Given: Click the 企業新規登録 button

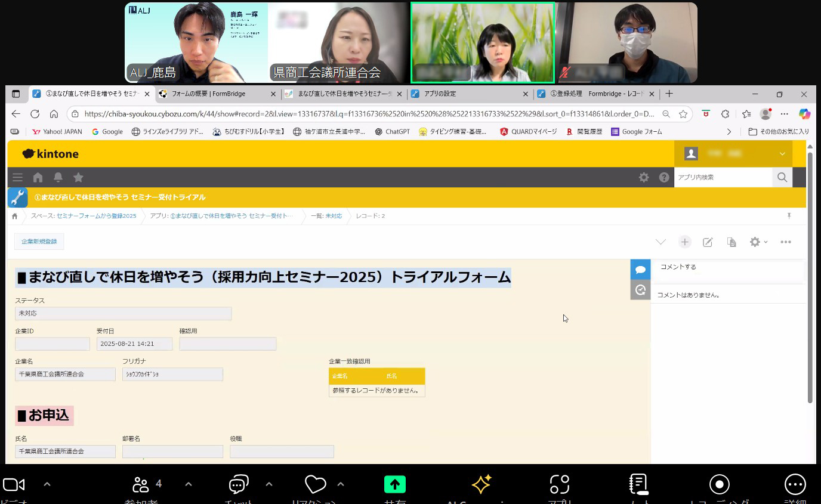Looking at the screenshot, I should coord(39,242).
